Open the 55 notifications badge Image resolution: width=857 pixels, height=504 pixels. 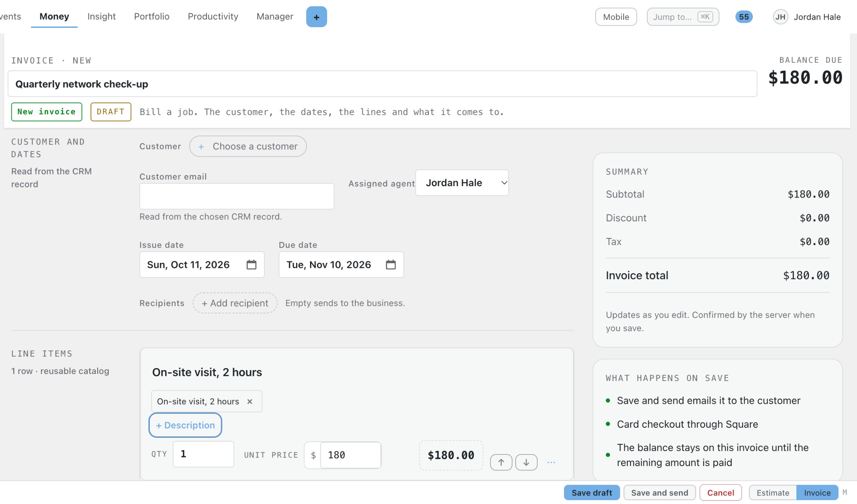click(744, 17)
